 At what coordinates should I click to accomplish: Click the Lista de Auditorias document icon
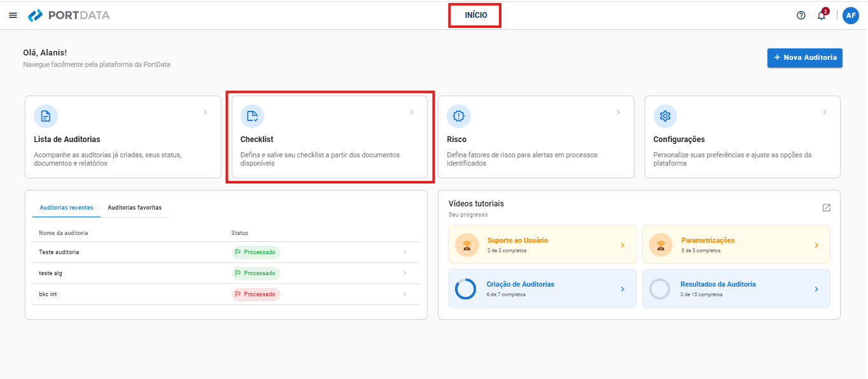tap(46, 116)
